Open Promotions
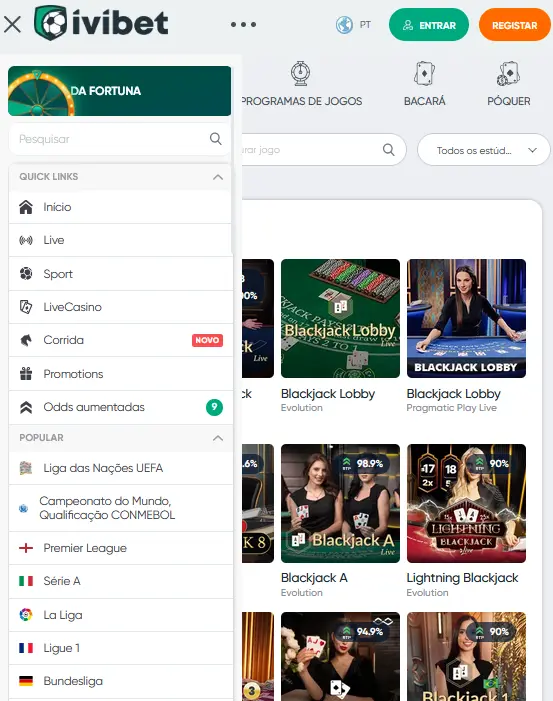The height and width of the screenshot is (701, 553). tap(121, 374)
